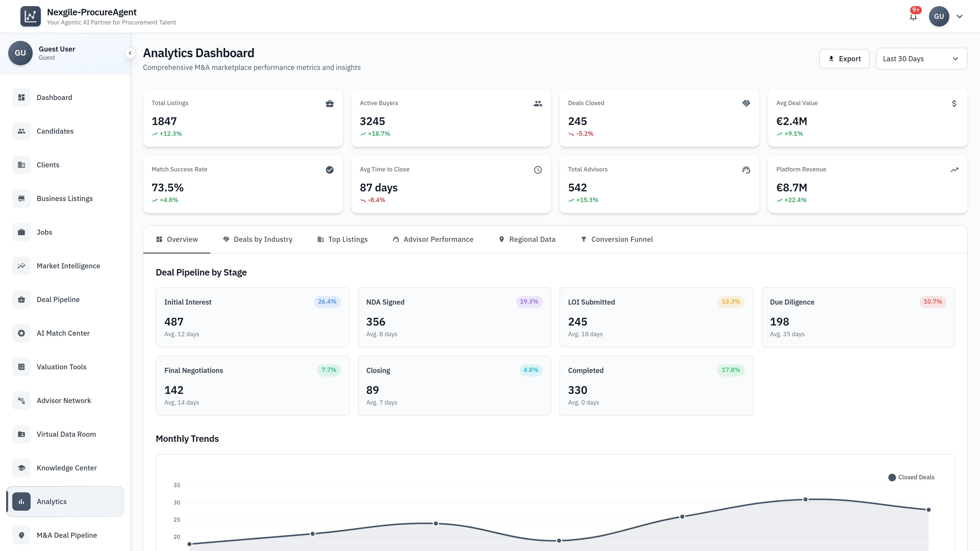Click the Export button
Image resolution: width=980 pixels, height=551 pixels.
844,59
